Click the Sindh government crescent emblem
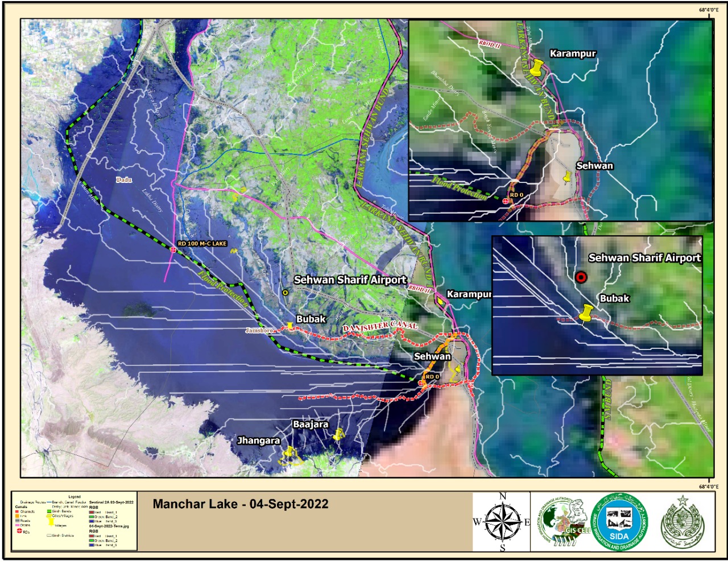 coord(682,521)
